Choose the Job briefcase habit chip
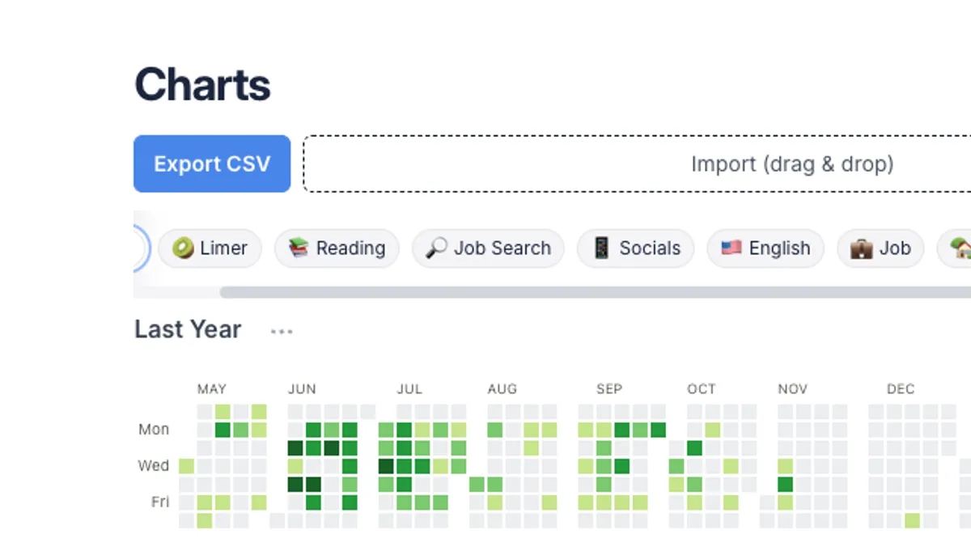This screenshot has width=971, height=560. click(x=880, y=248)
